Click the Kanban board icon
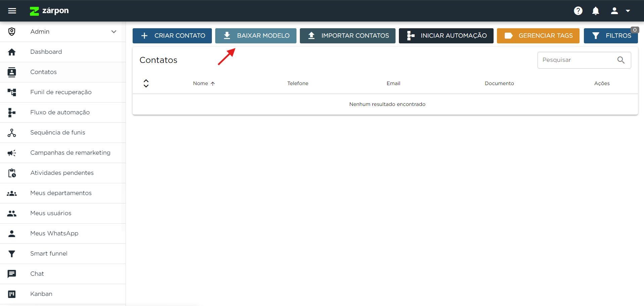Image resolution: width=644 pixels, height=306 pixels. (12, 294)
